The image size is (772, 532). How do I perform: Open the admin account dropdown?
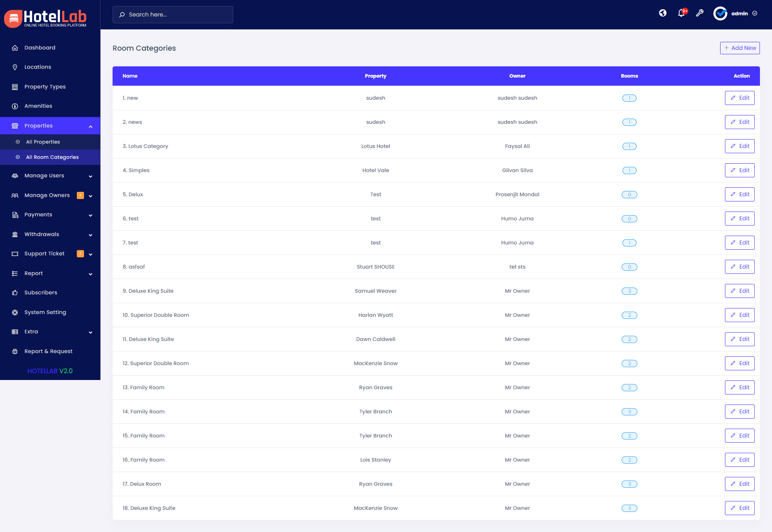pyautogui.click(x=755, y=13)
